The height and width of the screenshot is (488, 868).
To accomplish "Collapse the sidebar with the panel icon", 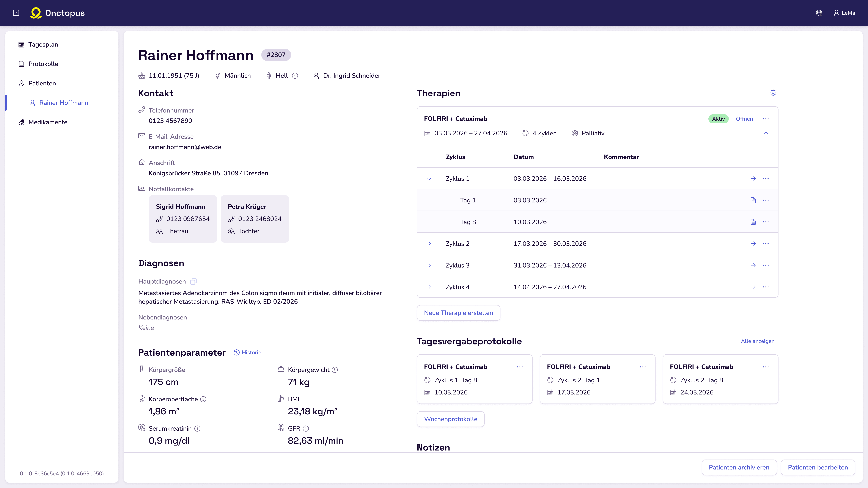I will (16, 13).
